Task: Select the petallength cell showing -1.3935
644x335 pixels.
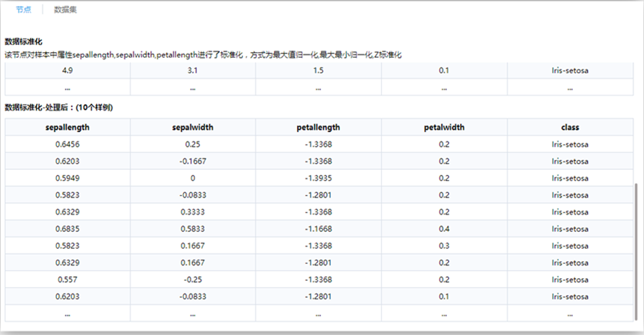Action: pyautogui.click(x=318, y=178)
